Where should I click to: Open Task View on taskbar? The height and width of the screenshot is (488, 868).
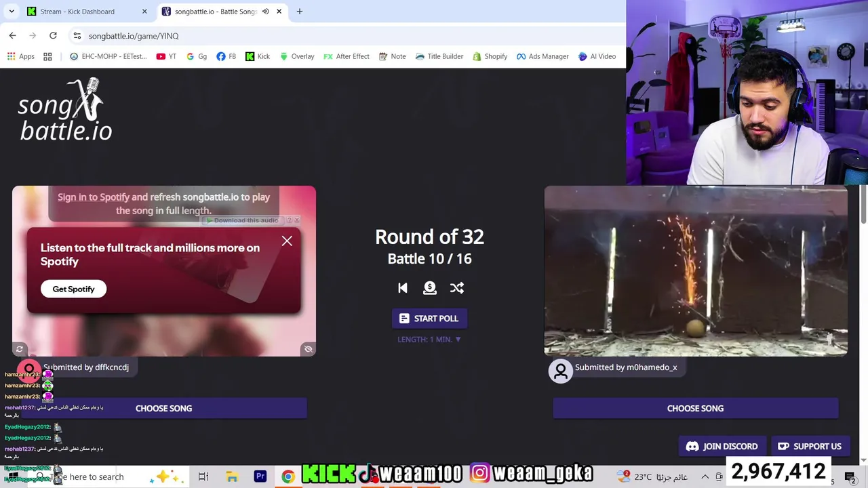[x=203, y=476]
